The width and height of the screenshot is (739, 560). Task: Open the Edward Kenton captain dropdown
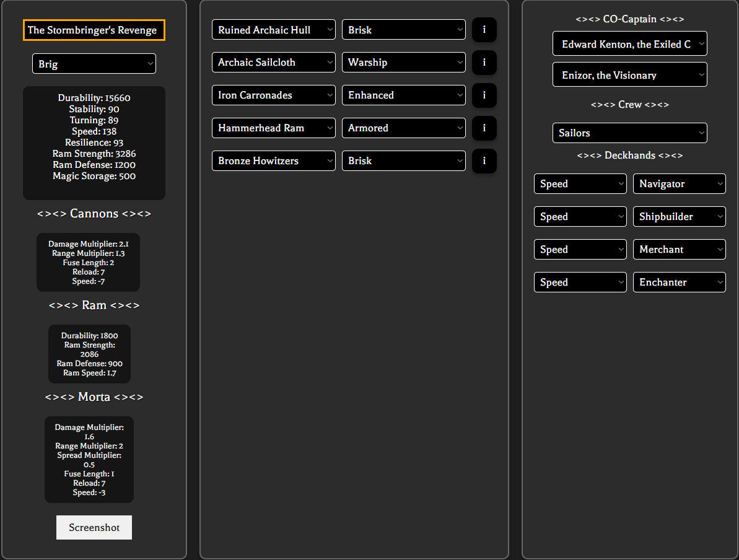coord(630,44)
